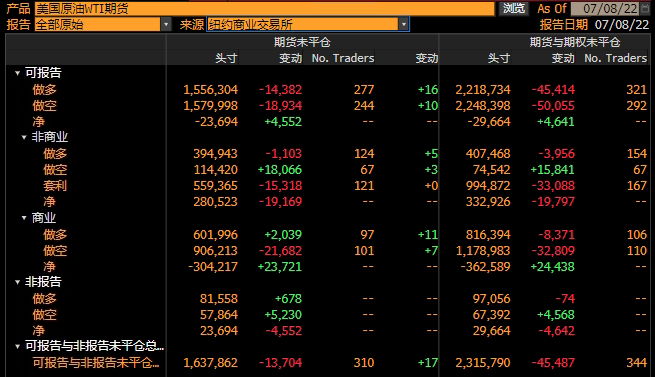Collapse the 可报告与非报告未平仓总 section triangle

pos(17,346)
